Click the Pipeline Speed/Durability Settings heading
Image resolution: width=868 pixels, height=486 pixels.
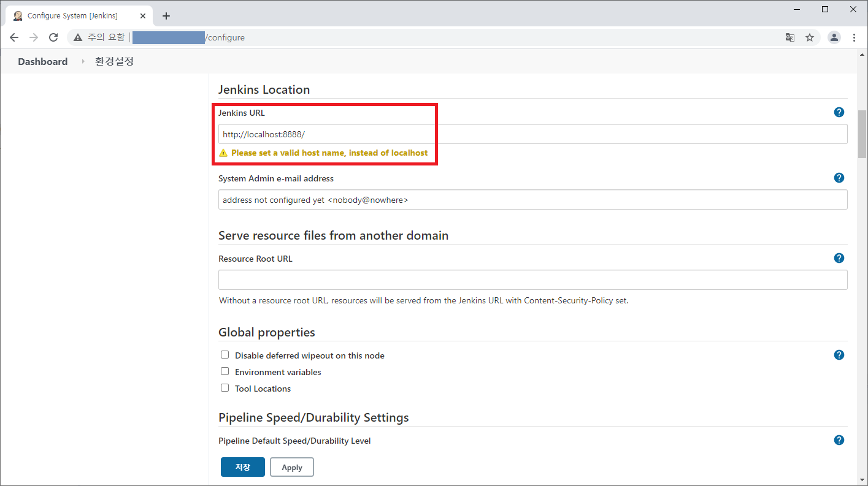[313, 417]
